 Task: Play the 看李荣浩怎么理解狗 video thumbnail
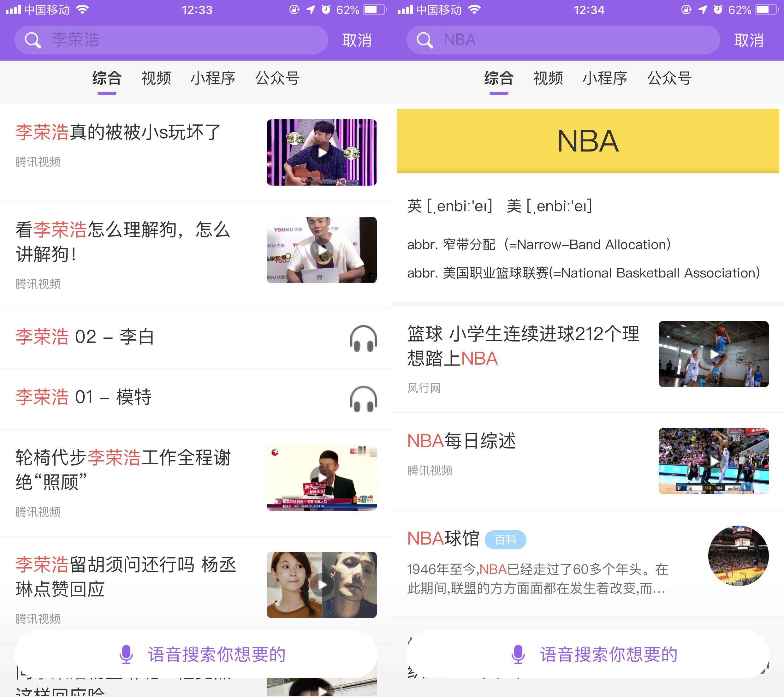pos(321,250)
